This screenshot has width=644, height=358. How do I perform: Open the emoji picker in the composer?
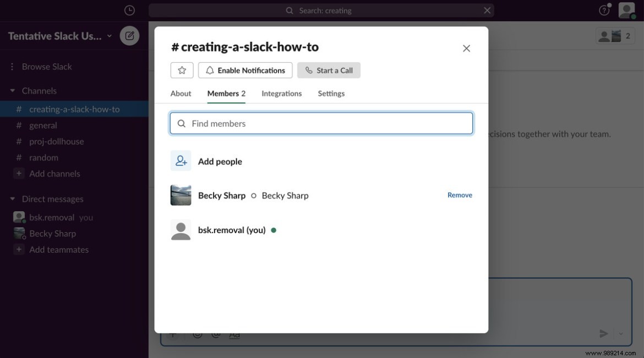click(x=198, y=333)
